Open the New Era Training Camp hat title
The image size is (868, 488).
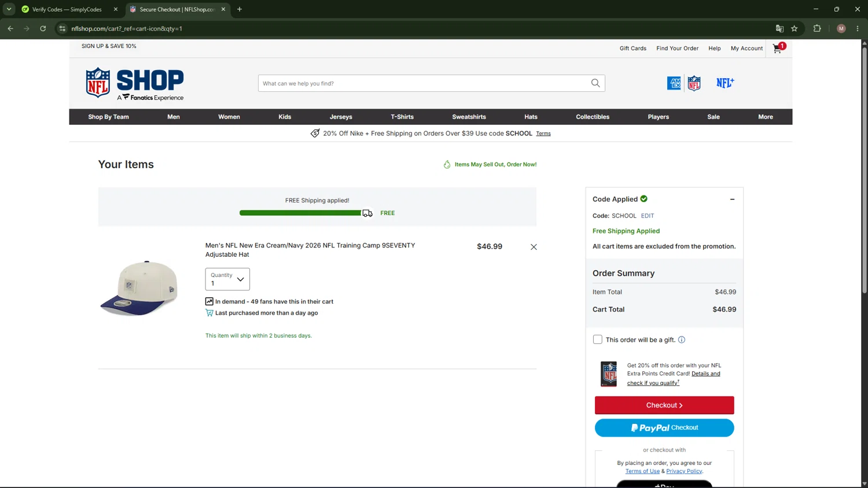tap(310, 250)
